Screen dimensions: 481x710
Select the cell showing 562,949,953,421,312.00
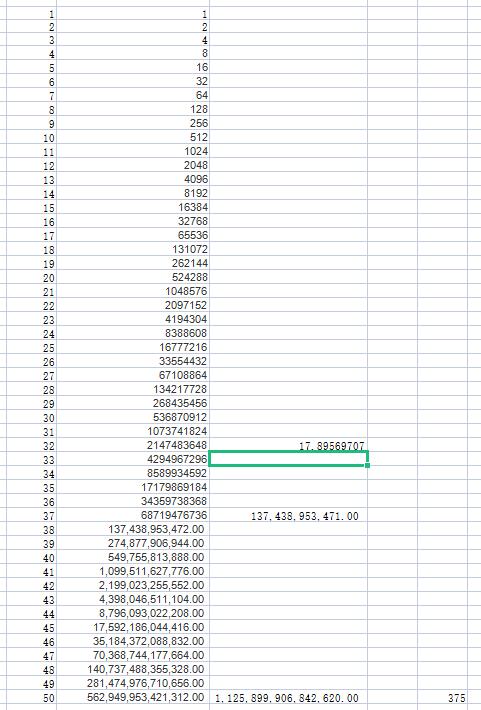[x=133, y=697]
